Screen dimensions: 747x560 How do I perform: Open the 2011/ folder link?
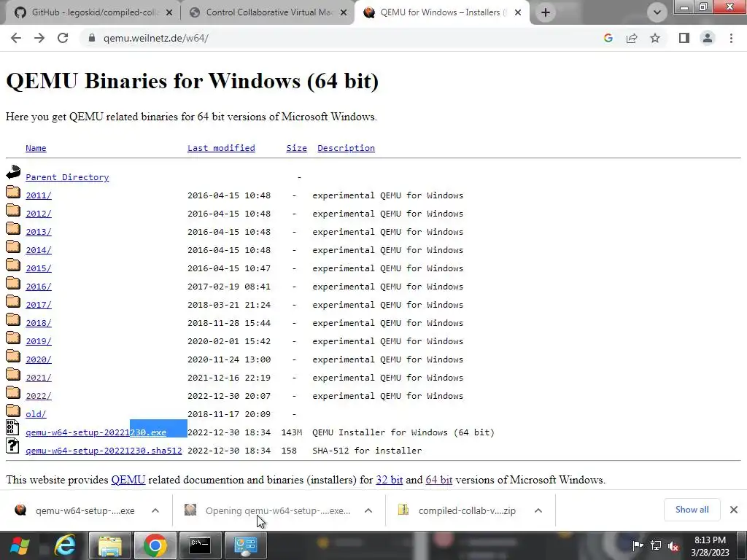[x=39, y=195]
